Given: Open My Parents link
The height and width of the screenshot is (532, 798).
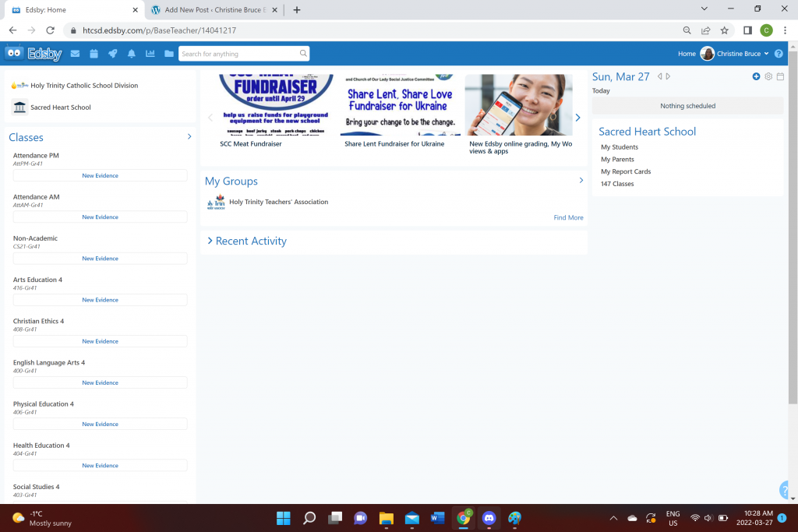Looking at the screenshot, I should [617, 159].
